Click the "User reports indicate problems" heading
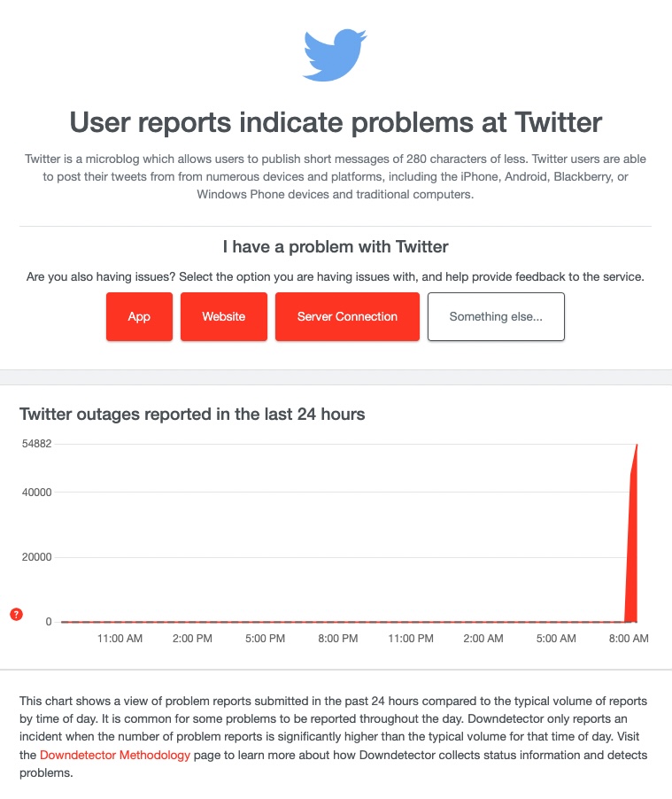Image resolution: width=672 pixels, height=799 pixels. pos(336,122)
